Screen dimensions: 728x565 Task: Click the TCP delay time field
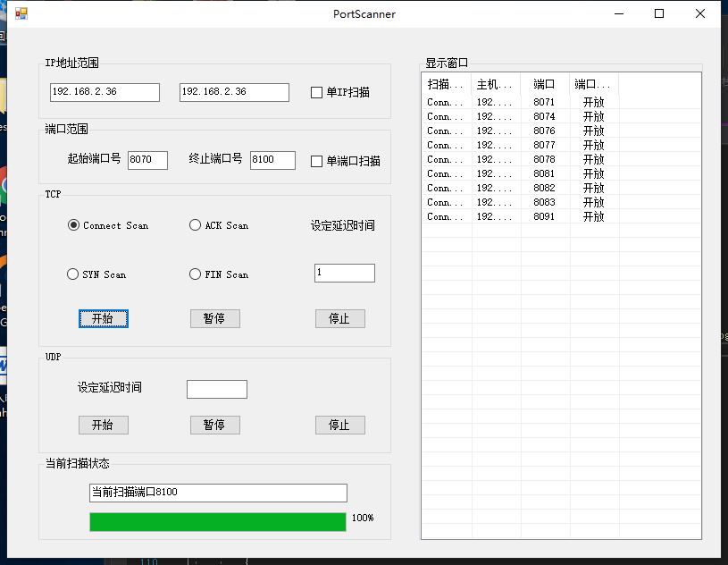[x=345, y=273]
